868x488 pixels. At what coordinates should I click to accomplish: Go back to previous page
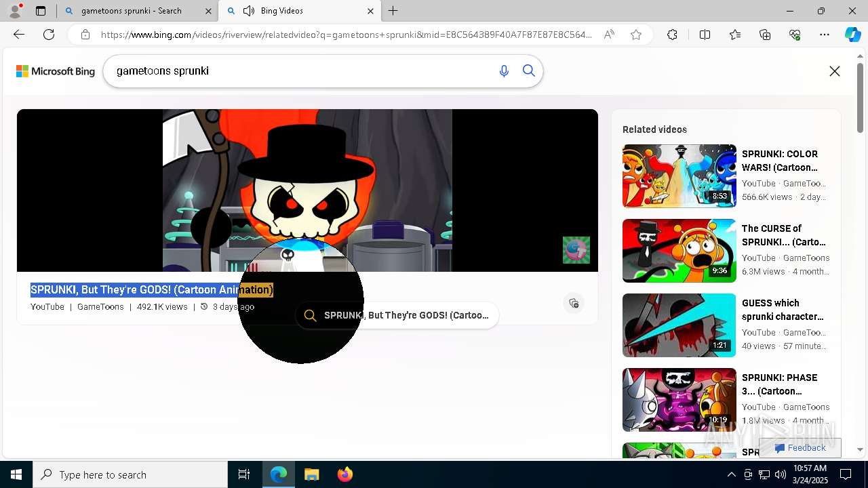19,35
